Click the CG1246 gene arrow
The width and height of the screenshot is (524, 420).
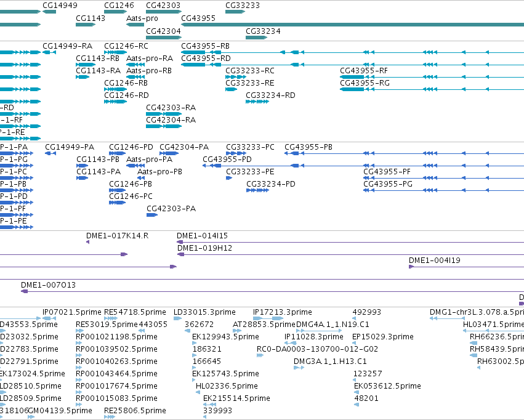[116, 12]
